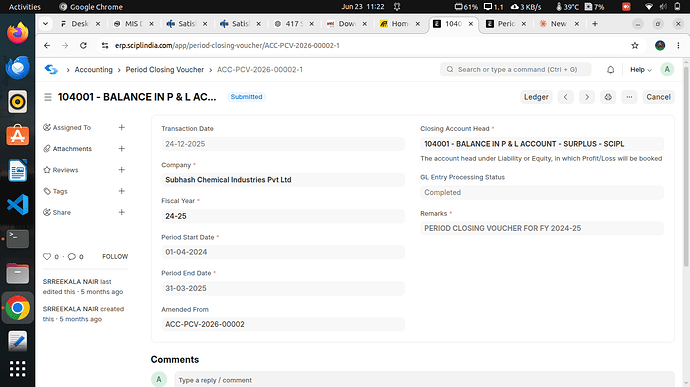Click FOLLOW for this document
This screenshot has height=387, width=690.
[x=115, y=256]
